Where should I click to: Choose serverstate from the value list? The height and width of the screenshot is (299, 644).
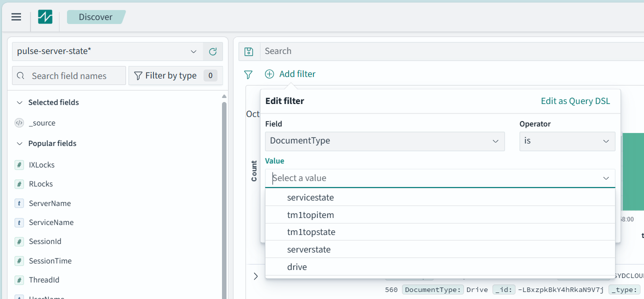pos(440,249)
